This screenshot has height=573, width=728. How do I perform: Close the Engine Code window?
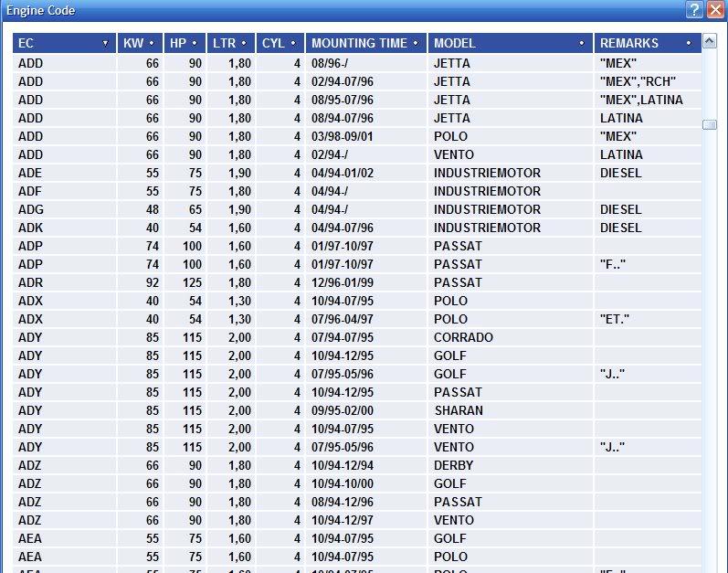(x=715, y=10)
